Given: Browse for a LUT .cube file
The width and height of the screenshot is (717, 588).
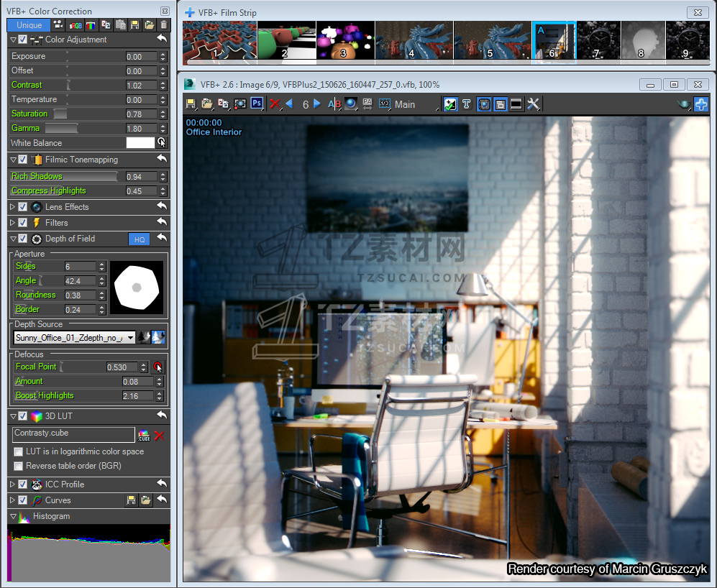Looking at the screenshot, I should coord(144,436).
